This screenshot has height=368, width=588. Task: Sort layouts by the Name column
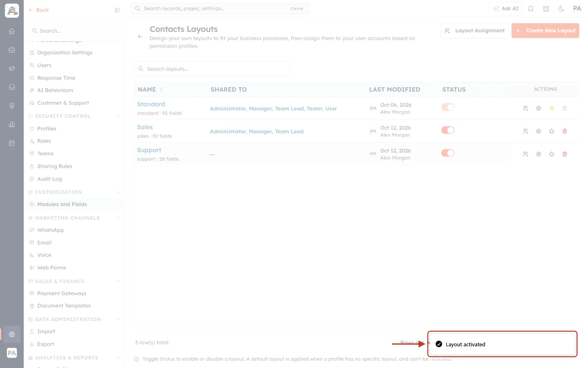150,90
